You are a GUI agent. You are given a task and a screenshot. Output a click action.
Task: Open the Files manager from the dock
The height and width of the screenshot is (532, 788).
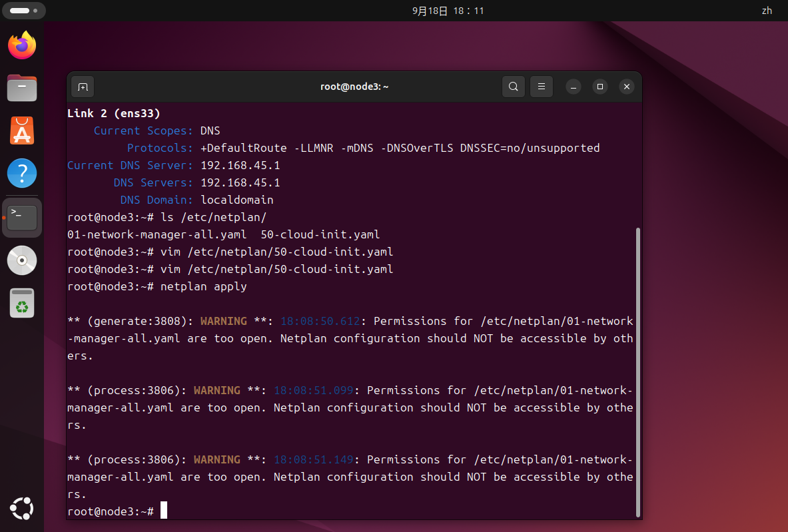tap(22, 88)
